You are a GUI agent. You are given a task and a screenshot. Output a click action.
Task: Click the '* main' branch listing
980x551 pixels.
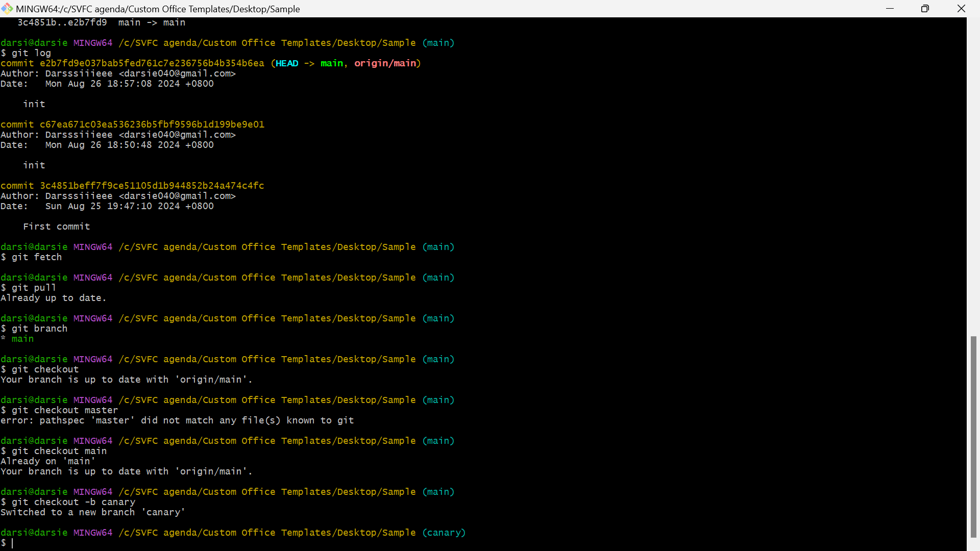point(17,339)
